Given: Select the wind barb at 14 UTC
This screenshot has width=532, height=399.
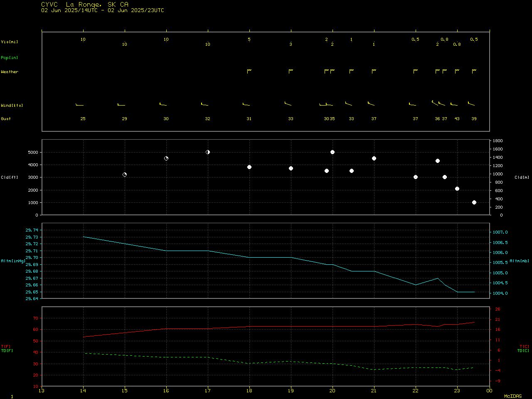Looking at the screenshot, I should pos(80,104).
